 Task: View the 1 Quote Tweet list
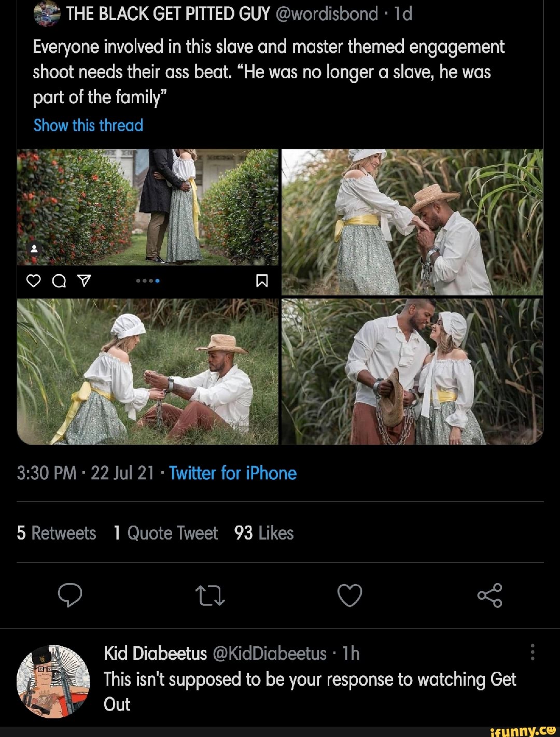pos(166,533)
